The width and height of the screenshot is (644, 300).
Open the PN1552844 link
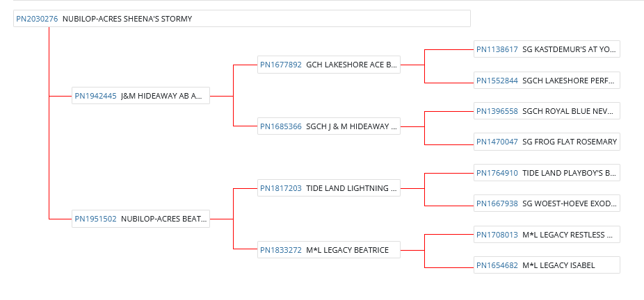pos(497,81)
